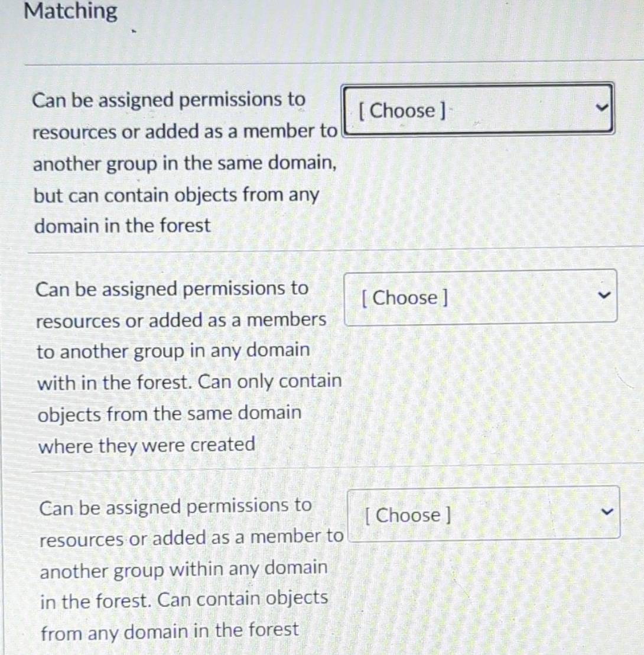This screenshot has height=655, width=644.
Task: Open the dropdown for the same-domain group description
Action: [x=477, y=109]
